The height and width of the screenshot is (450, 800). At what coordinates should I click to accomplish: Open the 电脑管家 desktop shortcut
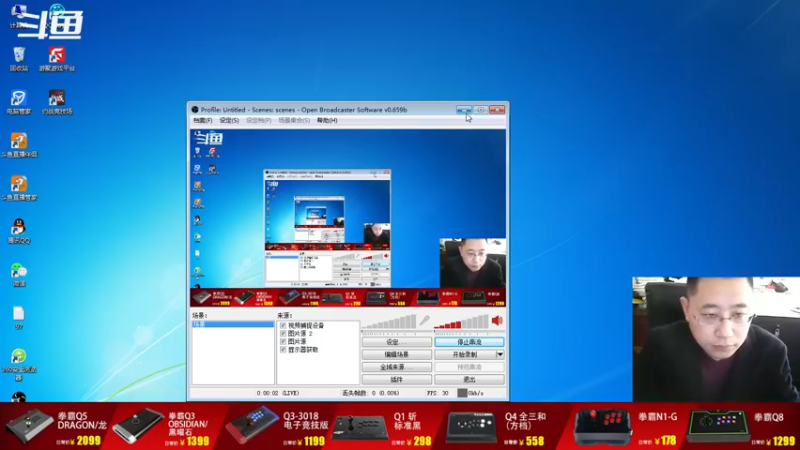click(19, 102)
